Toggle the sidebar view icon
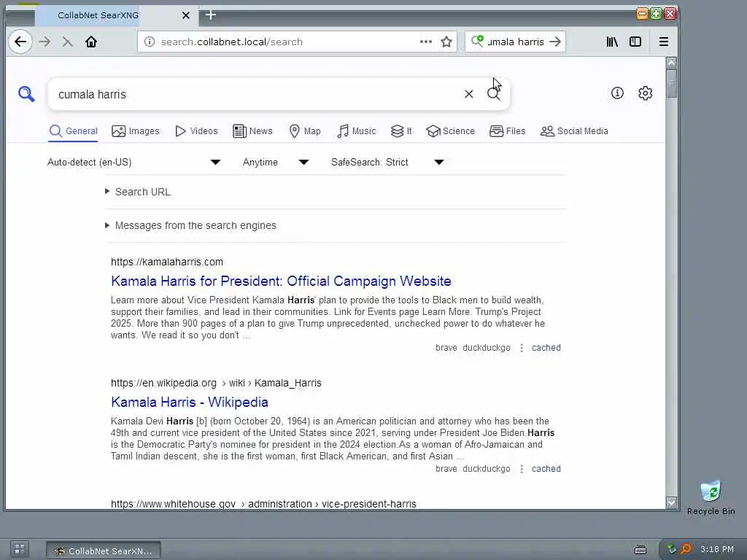747x560 pixels. [x=635, y=42]
